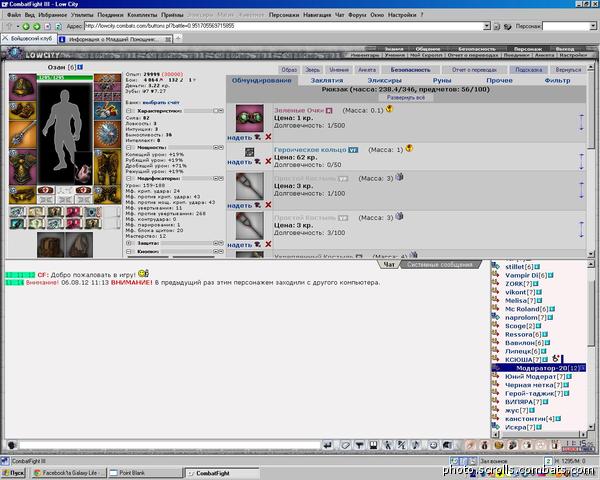Click the user list horizontal scrollbar
600x480 pixels.
pos(539,434)
